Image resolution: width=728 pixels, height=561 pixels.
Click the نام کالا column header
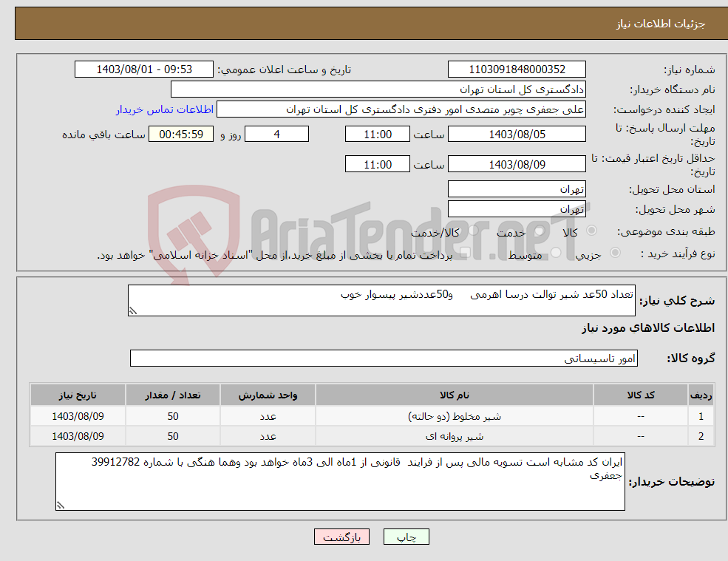click(x=455, y=395)
